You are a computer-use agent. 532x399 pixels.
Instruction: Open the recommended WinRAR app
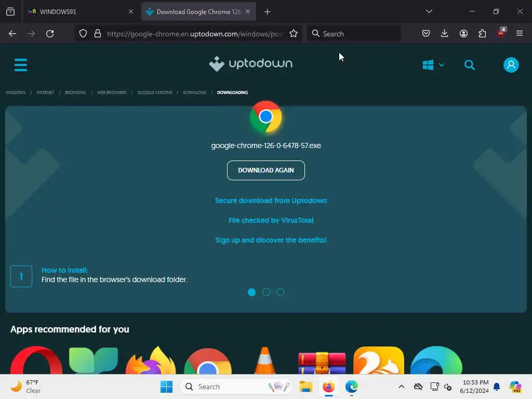(322, 363)
